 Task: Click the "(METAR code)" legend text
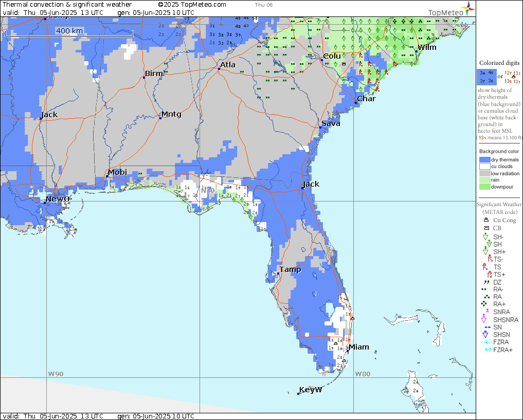point(500,212)
